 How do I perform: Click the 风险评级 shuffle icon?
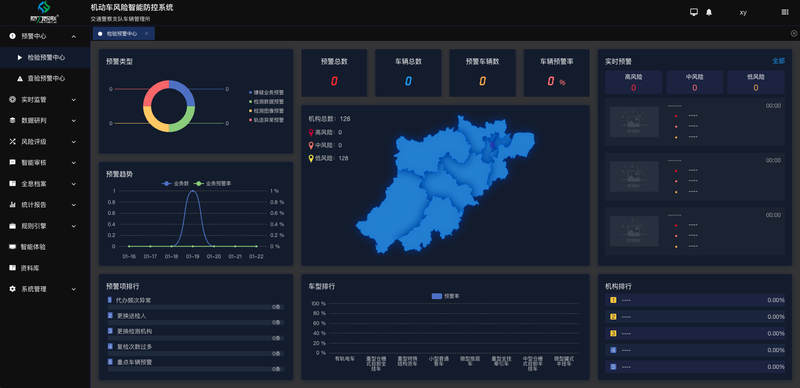point(12,141)
